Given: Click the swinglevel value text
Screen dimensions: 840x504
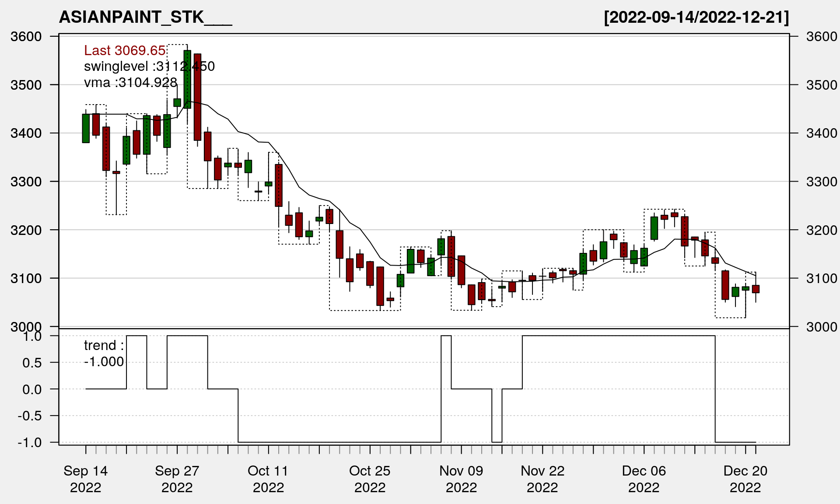Looking at the screenshot, I should point(149,66).
